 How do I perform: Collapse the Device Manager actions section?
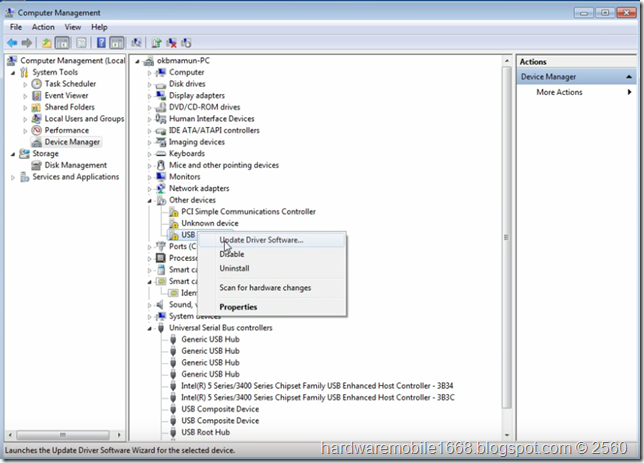(629, 77)
